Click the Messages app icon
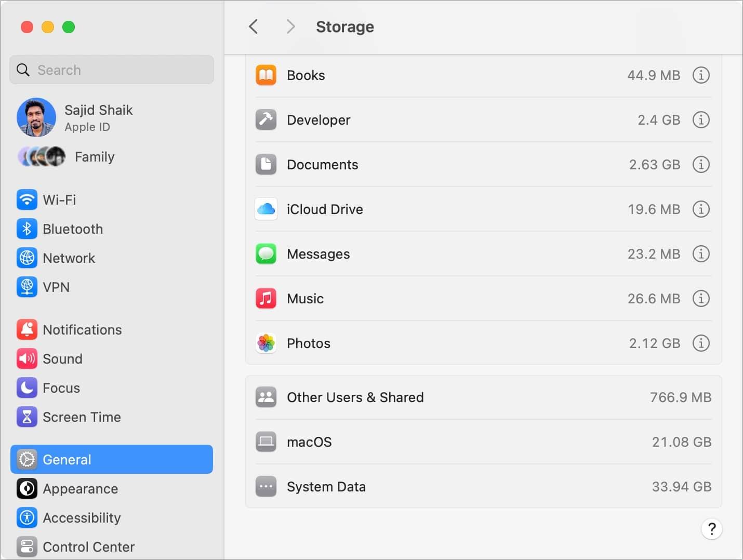 266,254
